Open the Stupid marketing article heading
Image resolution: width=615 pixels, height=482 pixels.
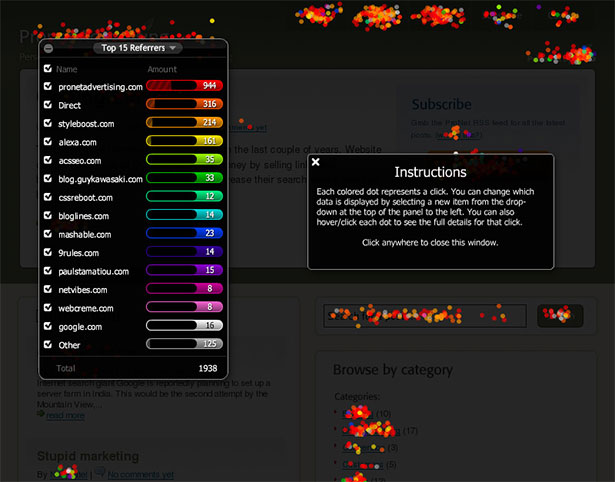tap(88, 456)
